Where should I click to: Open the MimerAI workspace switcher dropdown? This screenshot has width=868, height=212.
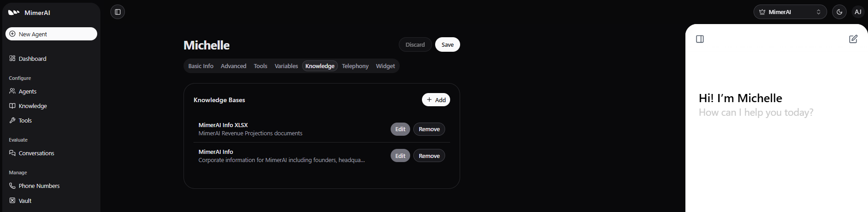tap(790, 12)
